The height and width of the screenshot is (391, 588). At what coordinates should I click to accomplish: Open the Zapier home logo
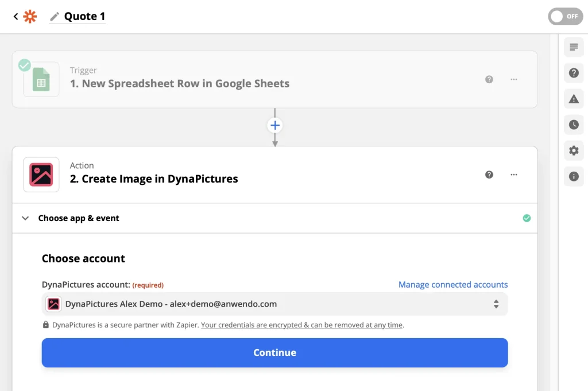[30, 17]
